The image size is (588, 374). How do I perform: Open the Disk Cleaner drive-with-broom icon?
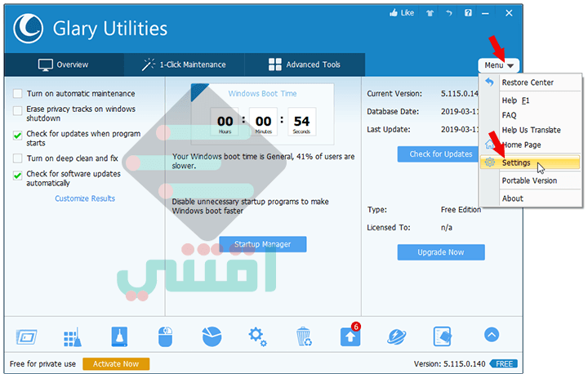point(119,336)
